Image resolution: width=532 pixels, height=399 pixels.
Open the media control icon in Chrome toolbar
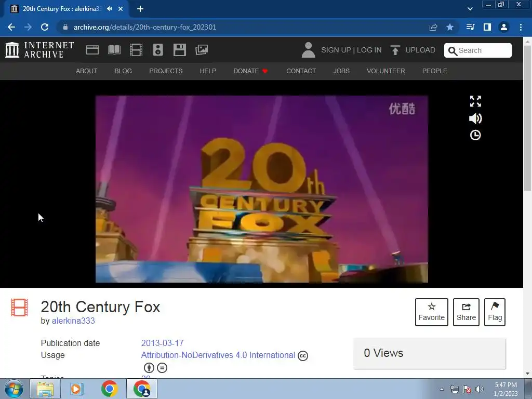pyautogui.click(x=470, y=27)
